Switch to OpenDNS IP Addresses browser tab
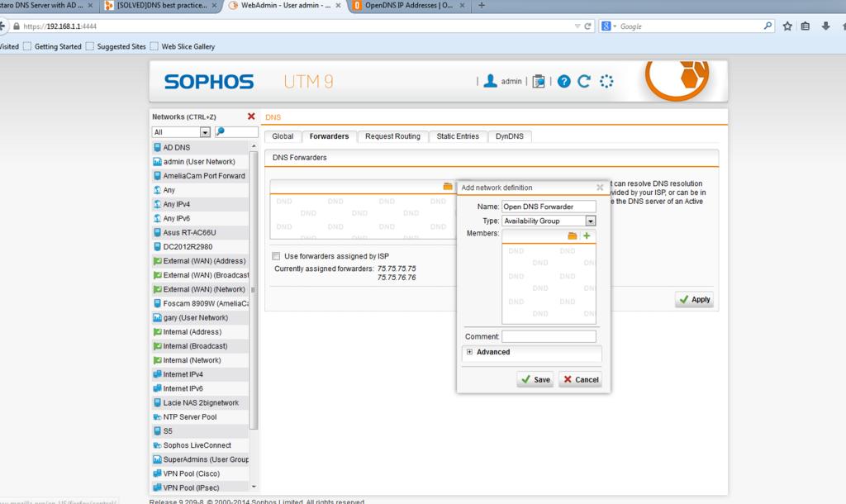The image size is (846, 504). (408, 6)
